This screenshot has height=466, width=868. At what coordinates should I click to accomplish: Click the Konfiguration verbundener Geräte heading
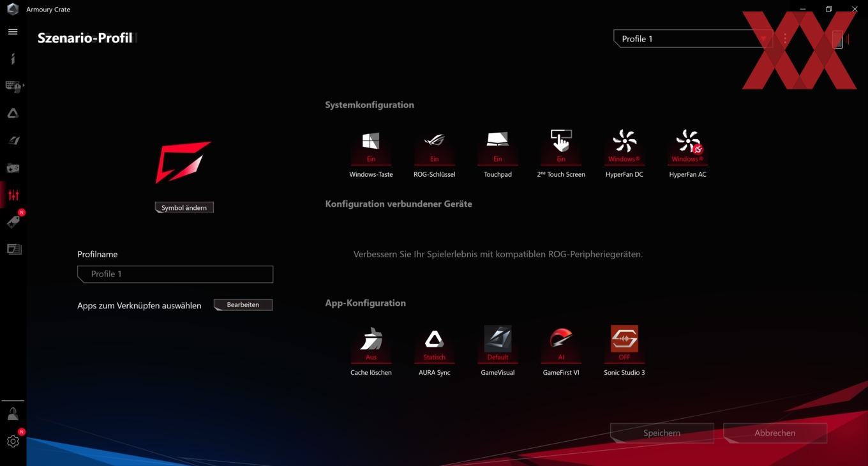(399, 204)
